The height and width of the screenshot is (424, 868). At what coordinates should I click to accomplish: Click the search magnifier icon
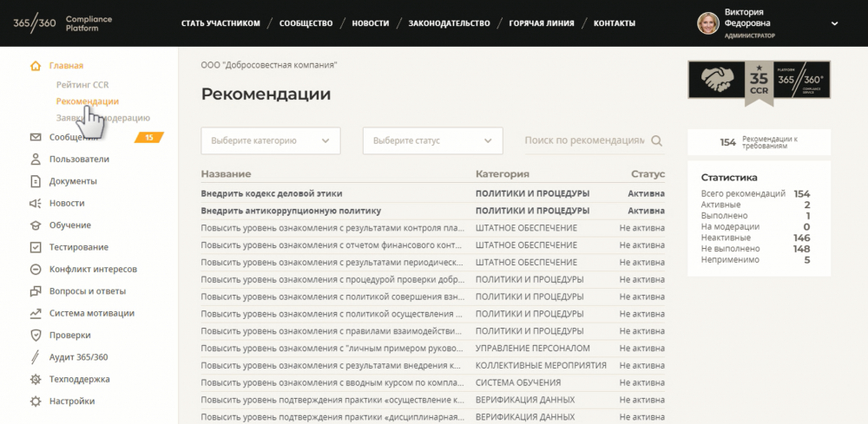tap(657, 140)
